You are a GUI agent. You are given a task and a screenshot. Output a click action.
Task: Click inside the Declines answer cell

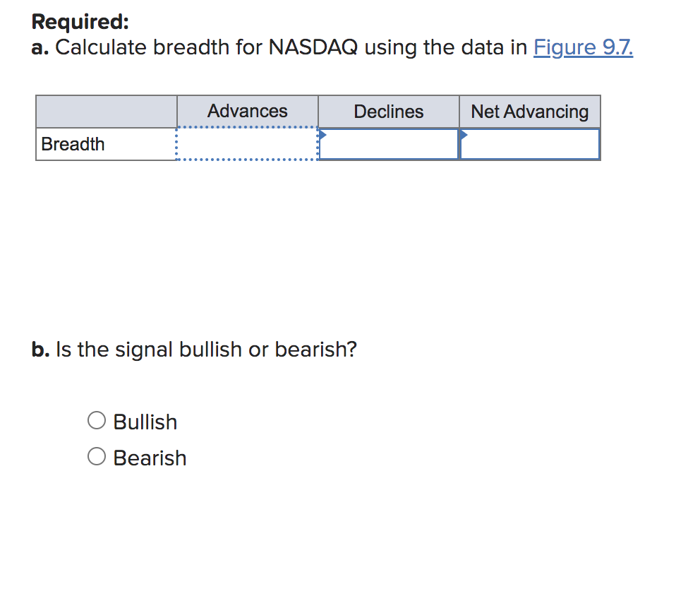click(388, 144)
